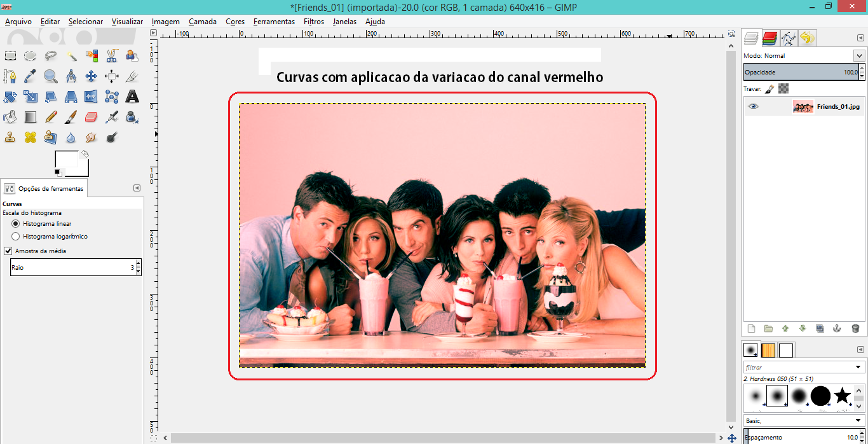Choose the Pencil tool

coord(50,117)
